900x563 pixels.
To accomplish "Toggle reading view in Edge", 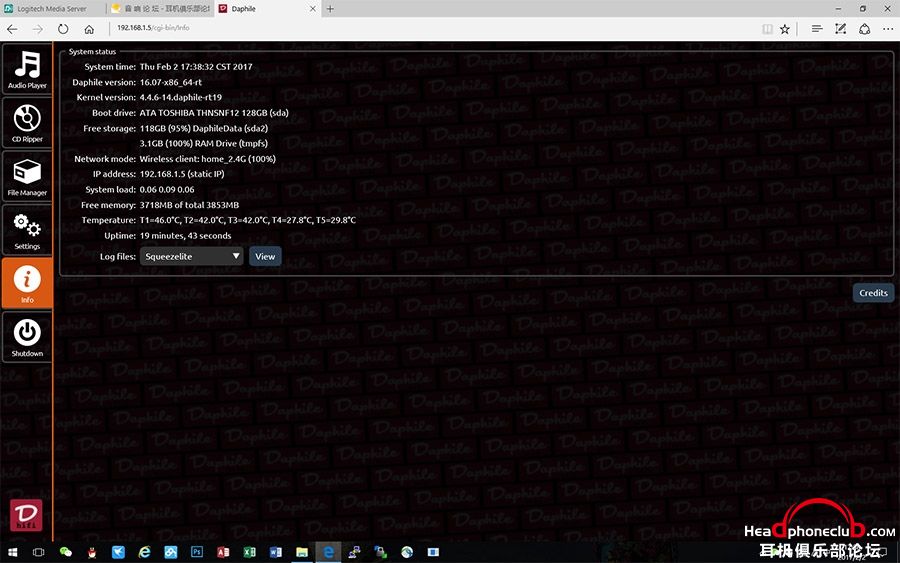I will coord(767,29).
